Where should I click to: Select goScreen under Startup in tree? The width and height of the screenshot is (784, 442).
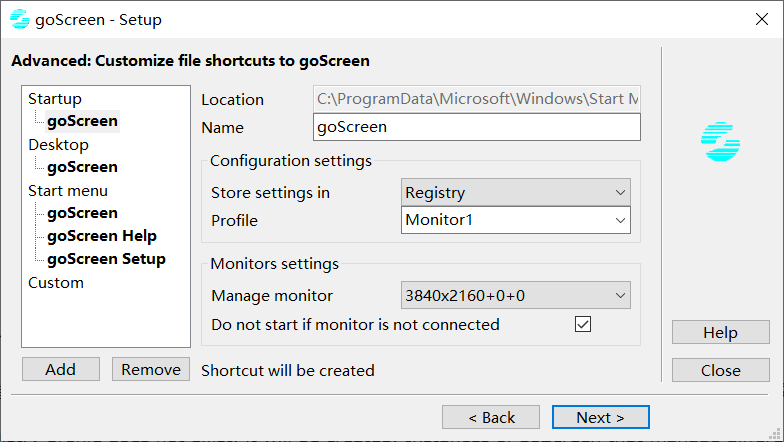click(82, 122)
